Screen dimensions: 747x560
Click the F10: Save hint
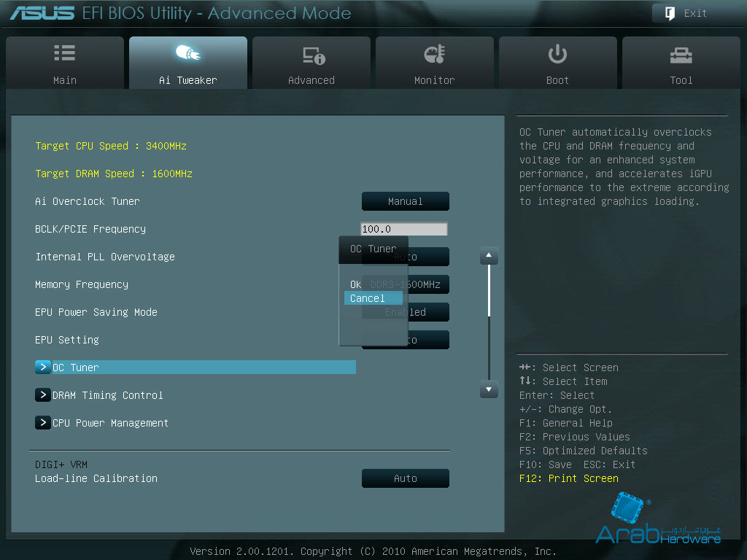click(546, 464)
